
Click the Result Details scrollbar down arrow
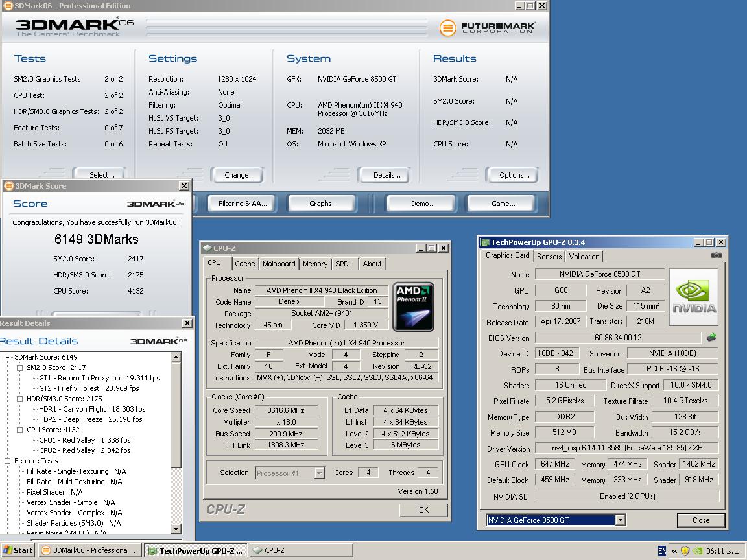click(x=176, y=529)
